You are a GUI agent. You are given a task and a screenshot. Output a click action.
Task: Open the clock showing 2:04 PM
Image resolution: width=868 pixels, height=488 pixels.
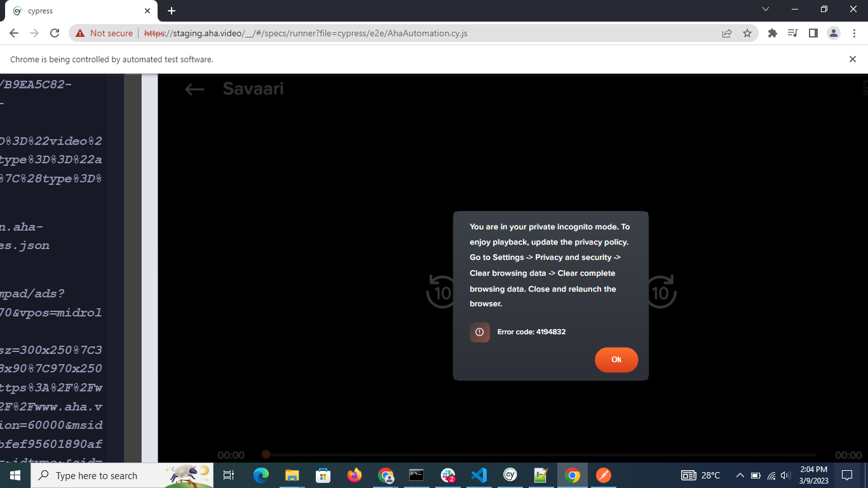(x=813, y=475)
